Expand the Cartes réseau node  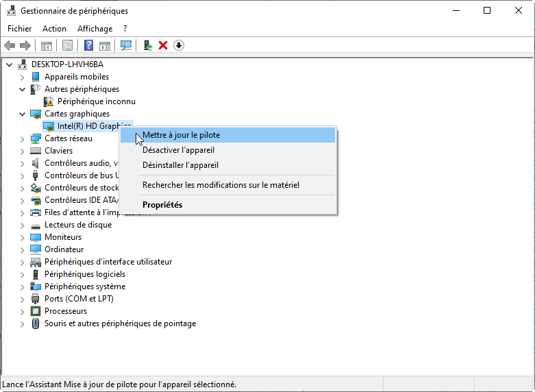(x=22, y=139)
